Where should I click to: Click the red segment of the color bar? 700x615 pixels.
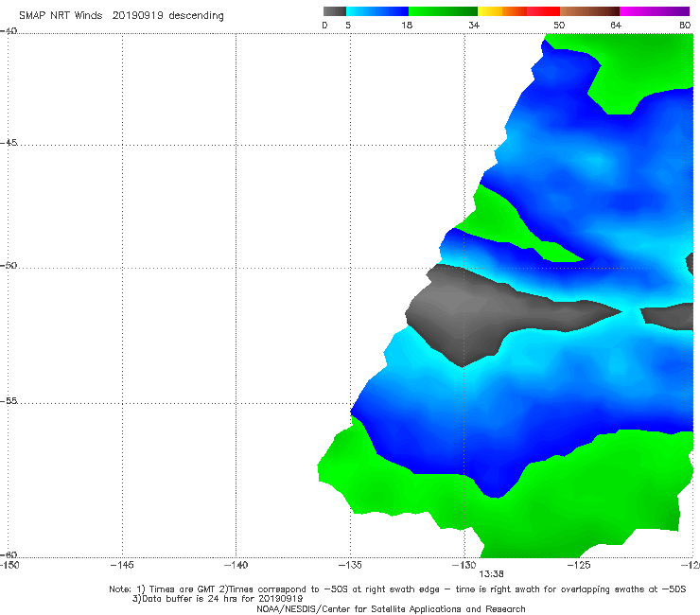(x=543, y=11)
